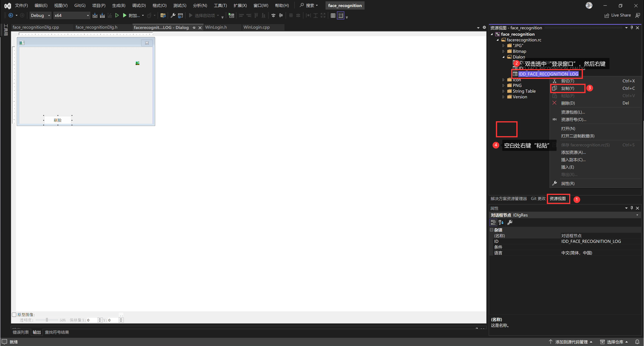Choose 复制(Y) from the context menu

[567, 88]
